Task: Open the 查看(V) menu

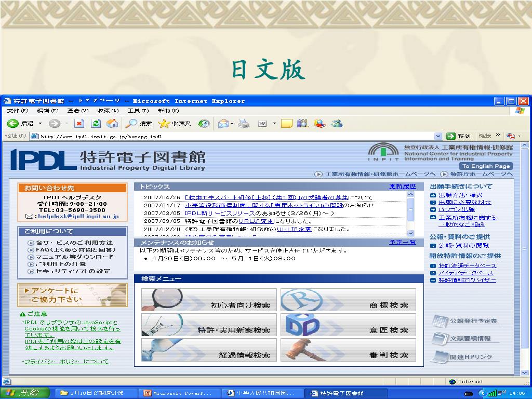Action: click(78, 111)
